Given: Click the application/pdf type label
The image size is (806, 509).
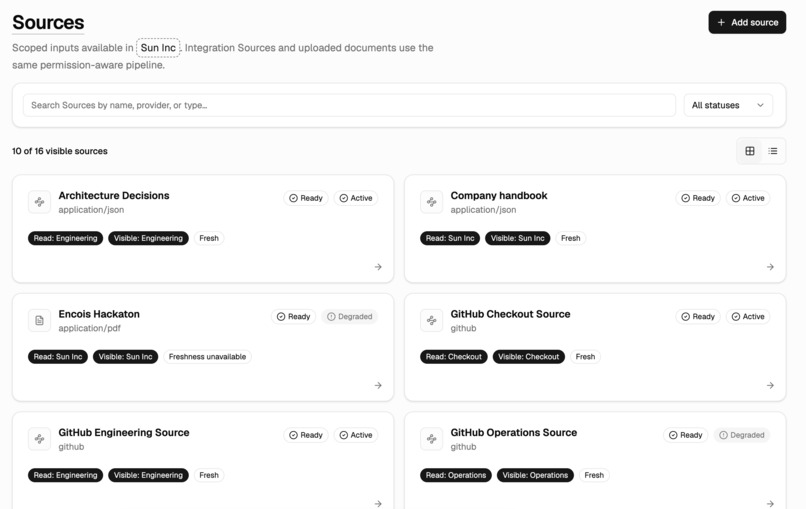Looking at the screenshot, I should (89, 328).
